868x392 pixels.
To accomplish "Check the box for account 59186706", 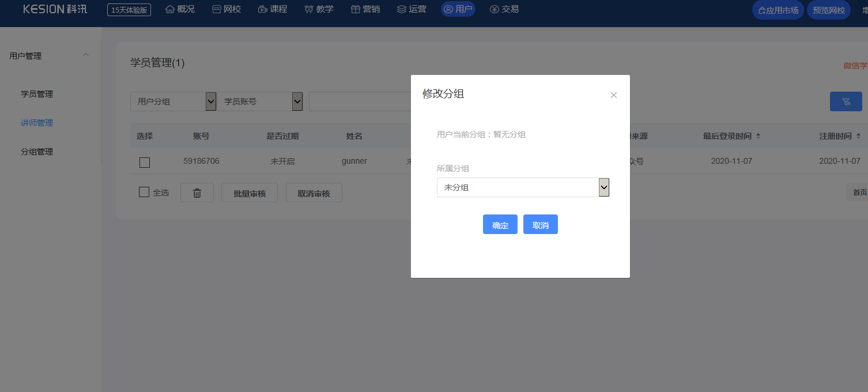I will coord(145,162).
